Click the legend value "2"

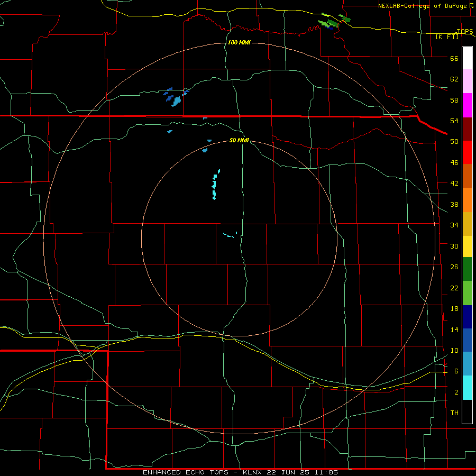pos(456,392)
